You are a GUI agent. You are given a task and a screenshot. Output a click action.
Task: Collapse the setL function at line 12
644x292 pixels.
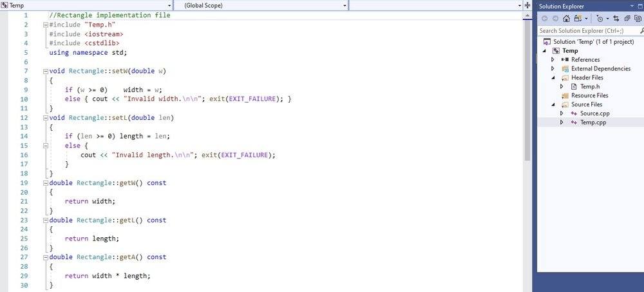[46, 118]
